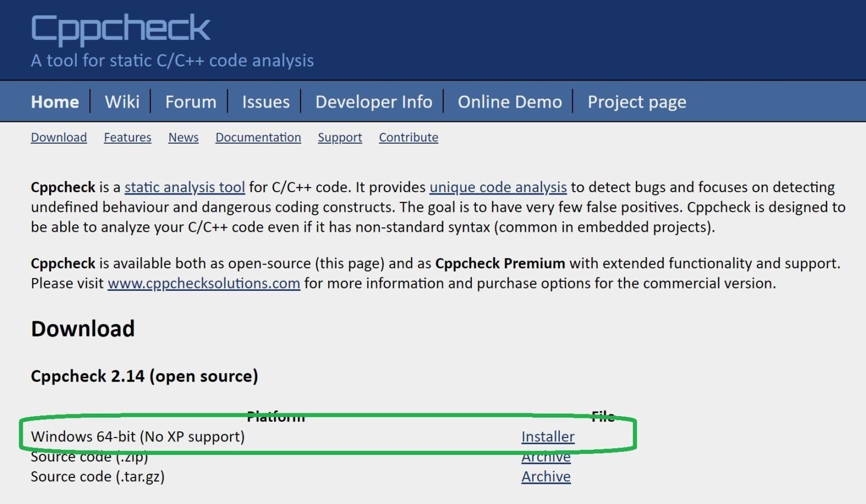Image resolution: width=866 pixels, height=504 pixels.
Task: Click the Cppcheck logo in the header
Action: pos(120,29)
